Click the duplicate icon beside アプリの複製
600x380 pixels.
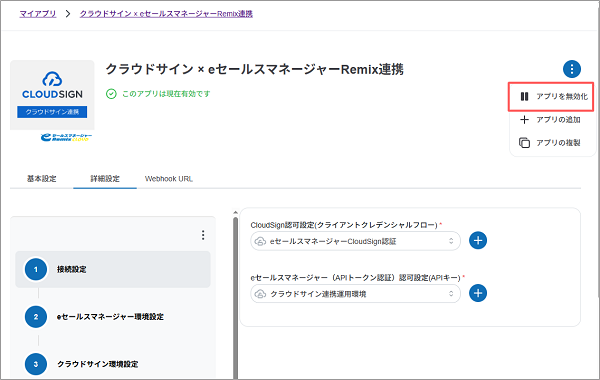click(524, 143)
